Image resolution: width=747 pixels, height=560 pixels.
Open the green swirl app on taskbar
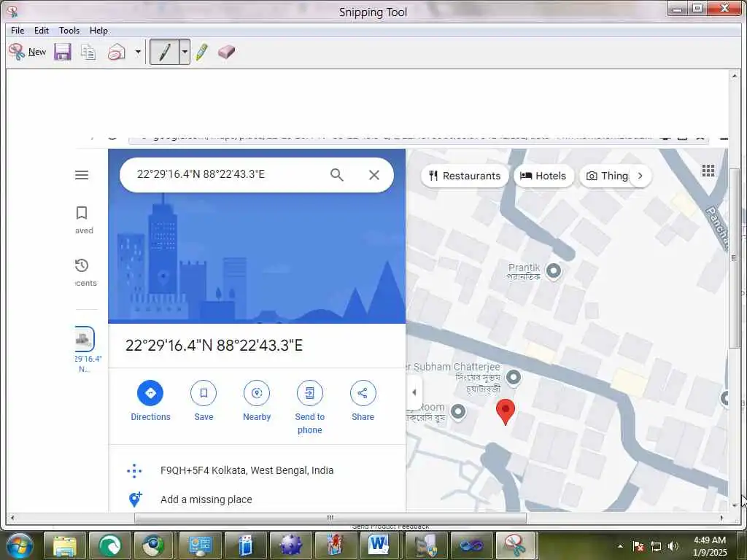[x=110, y=545]
